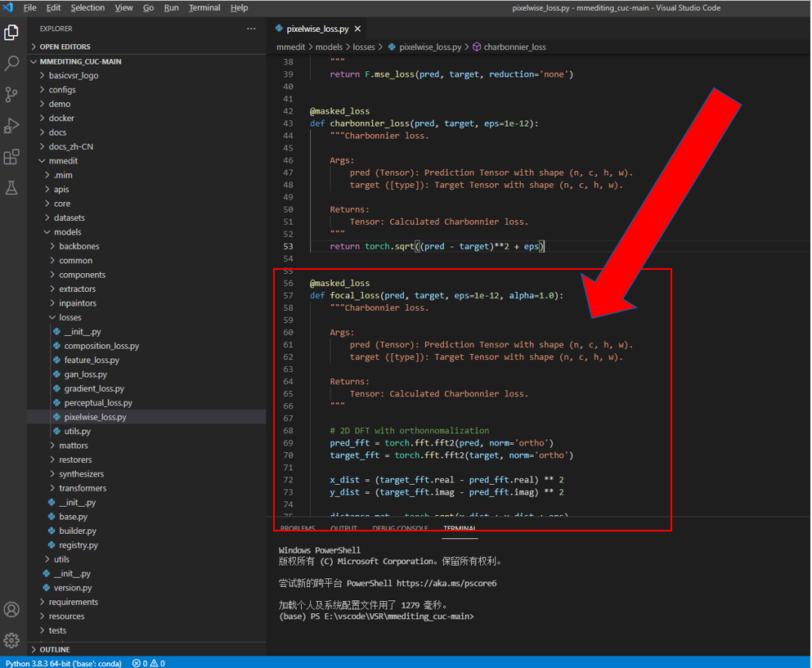Open the Accounts icon in activity bar

[11, 609]
